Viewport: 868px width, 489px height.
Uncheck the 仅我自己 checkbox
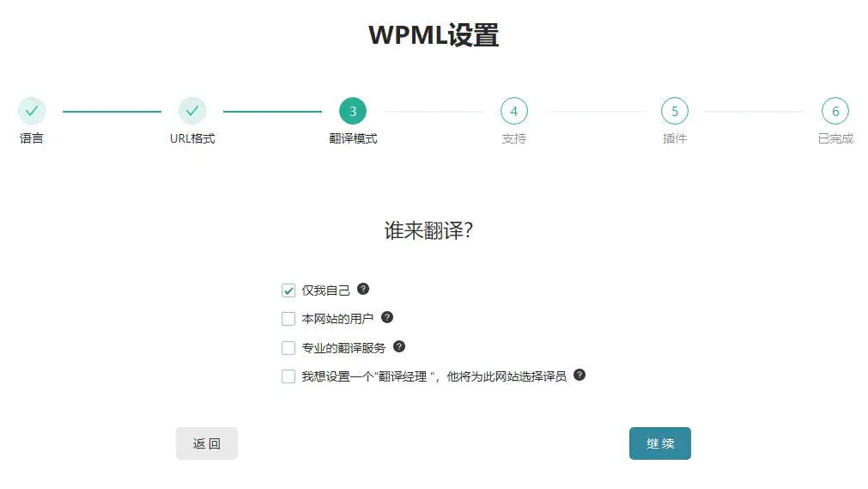pyautogui.click(x=288, y=290)
